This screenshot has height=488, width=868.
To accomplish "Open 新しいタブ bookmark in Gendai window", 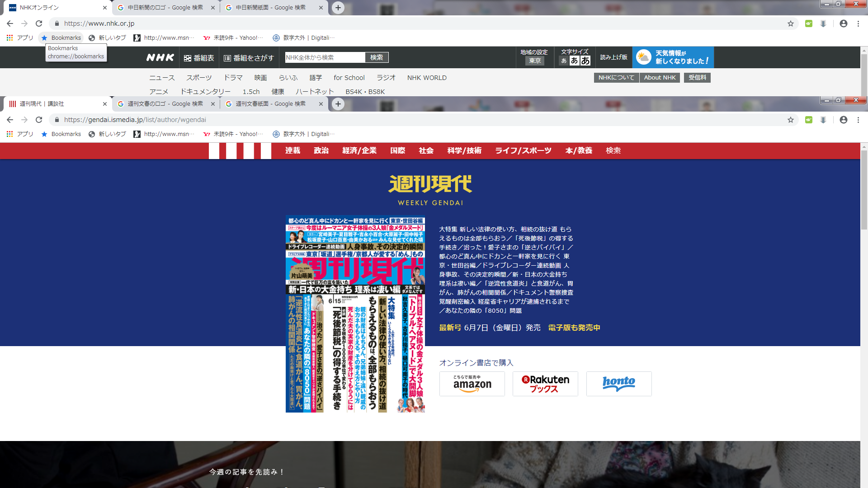I will point(107,134).
